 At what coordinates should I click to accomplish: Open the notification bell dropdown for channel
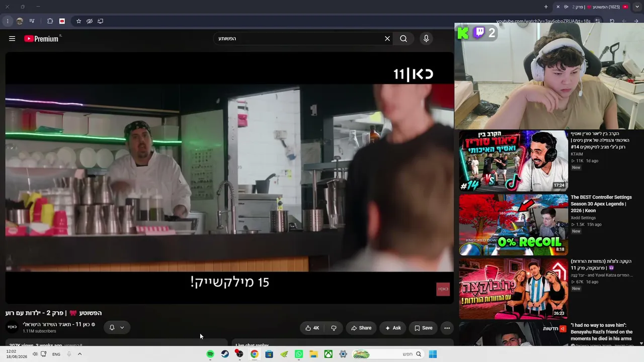116,328
